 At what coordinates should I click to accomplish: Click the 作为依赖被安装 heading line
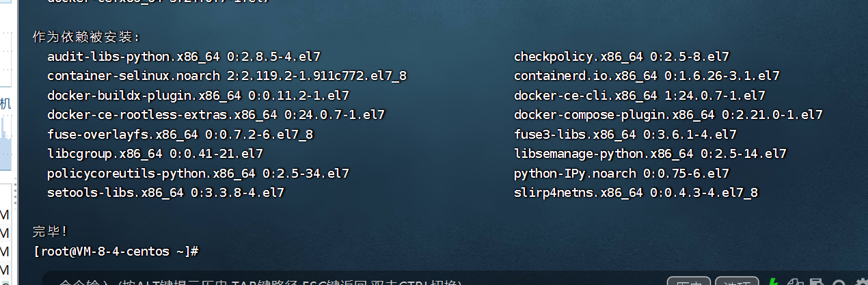[86, 37]
